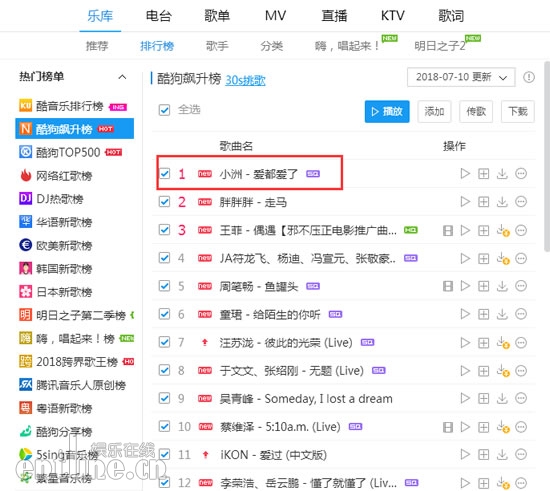Play the song 王菲 - 偶遇

[465, 230]
